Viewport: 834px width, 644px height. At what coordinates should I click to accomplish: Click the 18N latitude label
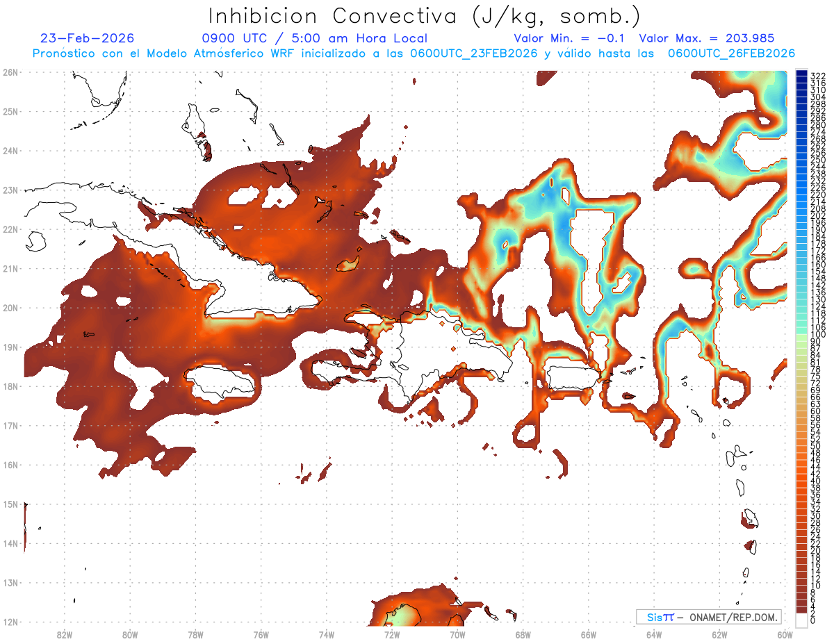[x=10, y=386]
